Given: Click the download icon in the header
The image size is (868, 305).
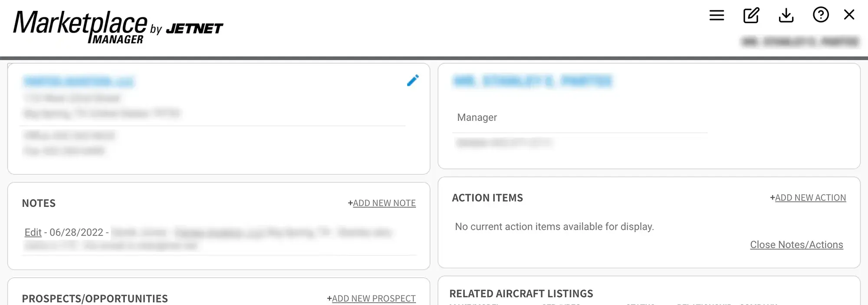Looking at the screenshot, I should coord(786,16).
